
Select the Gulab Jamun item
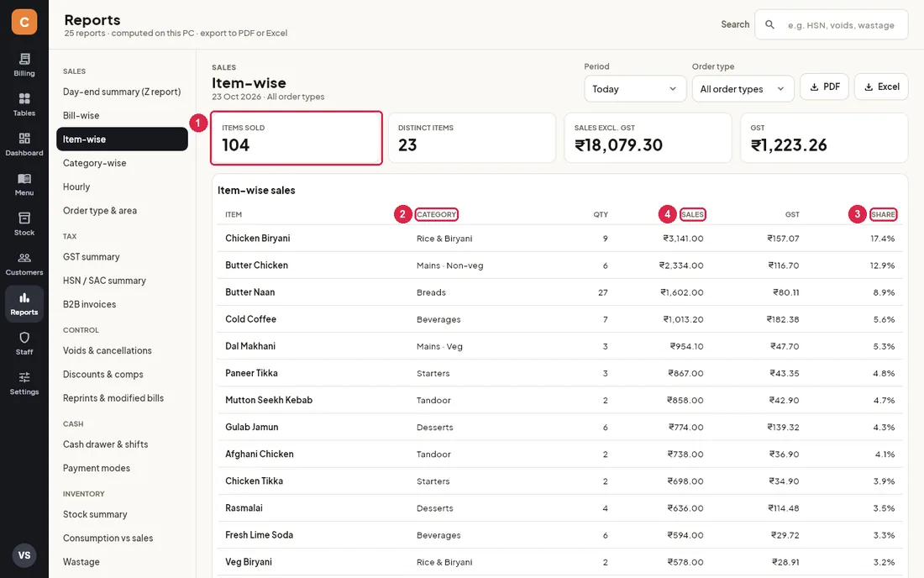[252, 427]
